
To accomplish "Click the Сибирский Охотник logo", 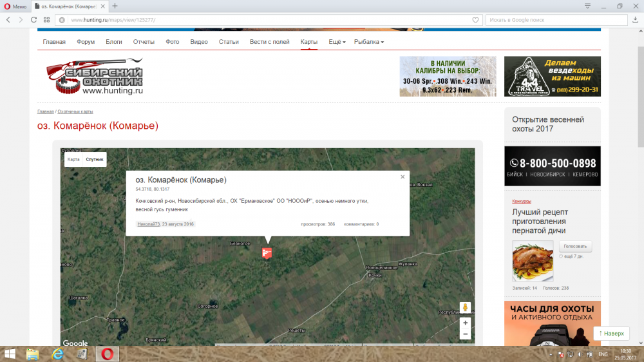I will point(95,76).
